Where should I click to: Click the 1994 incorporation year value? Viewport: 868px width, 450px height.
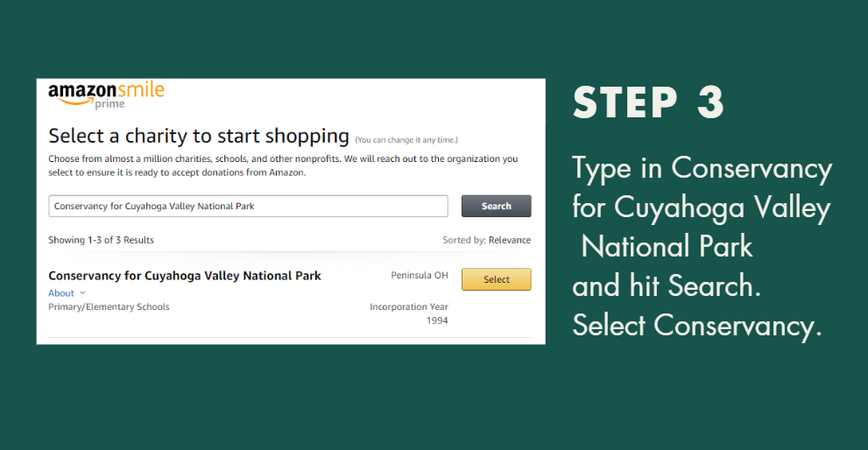[437, 320]
